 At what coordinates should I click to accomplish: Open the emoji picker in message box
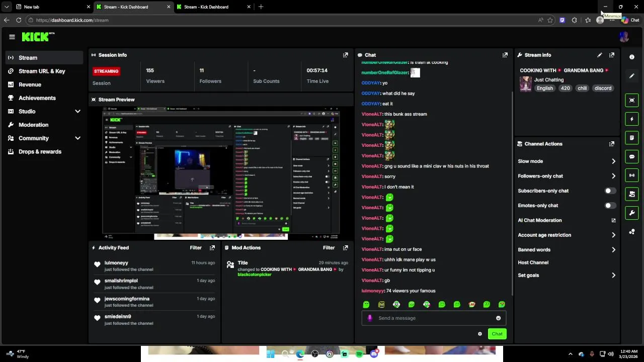498,318
